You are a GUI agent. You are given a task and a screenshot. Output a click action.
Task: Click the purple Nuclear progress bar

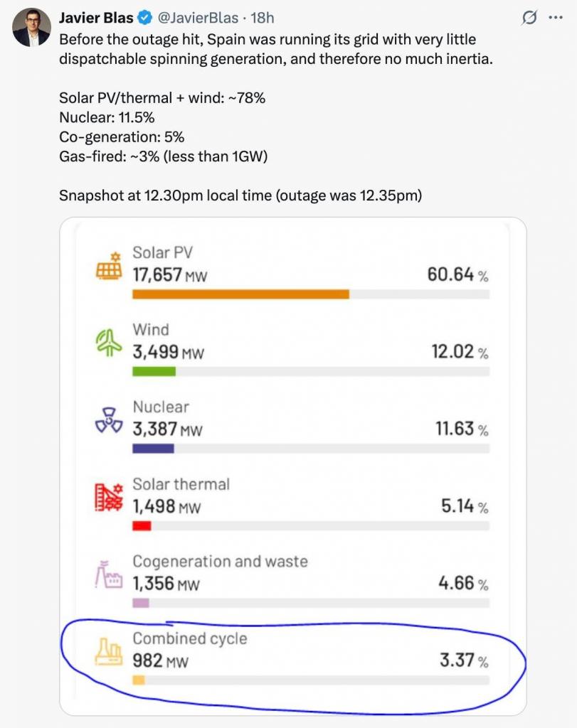(x=153, y=449)
